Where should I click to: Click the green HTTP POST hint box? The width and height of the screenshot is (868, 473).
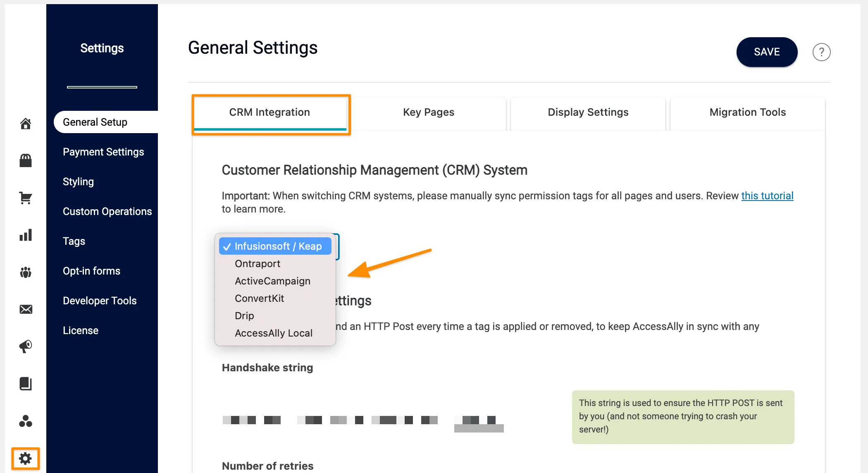coord(683,417)
